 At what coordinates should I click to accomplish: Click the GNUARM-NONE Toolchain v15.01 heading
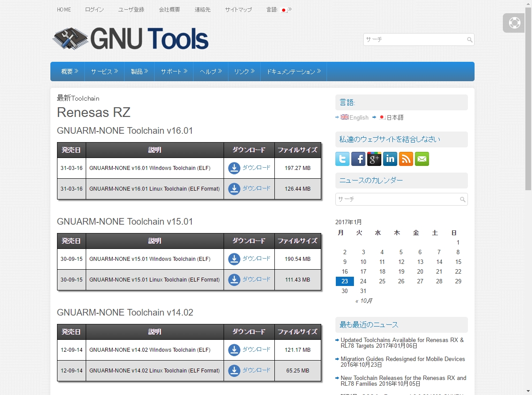[125, 222]
